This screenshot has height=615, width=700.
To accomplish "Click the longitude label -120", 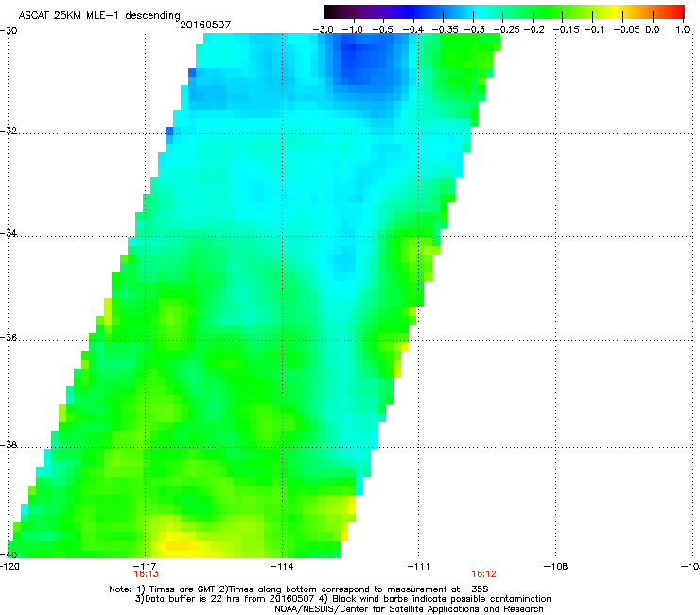I will (9, 567).
